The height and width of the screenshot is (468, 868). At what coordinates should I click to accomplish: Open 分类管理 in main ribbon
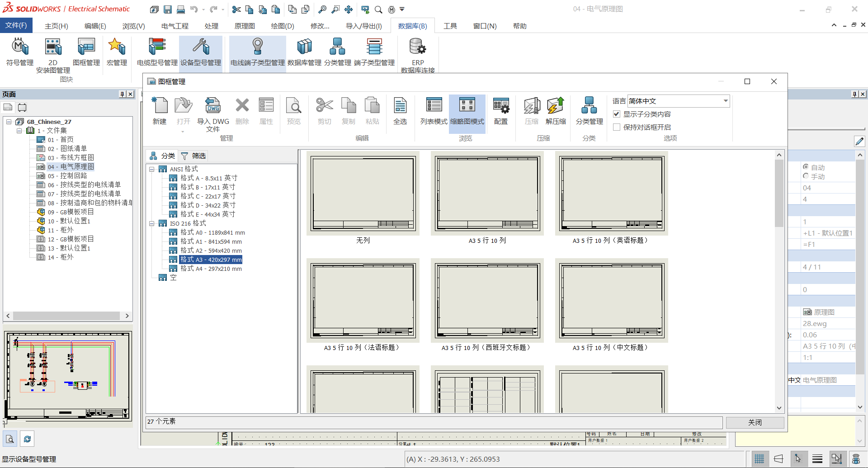point(338,52)
